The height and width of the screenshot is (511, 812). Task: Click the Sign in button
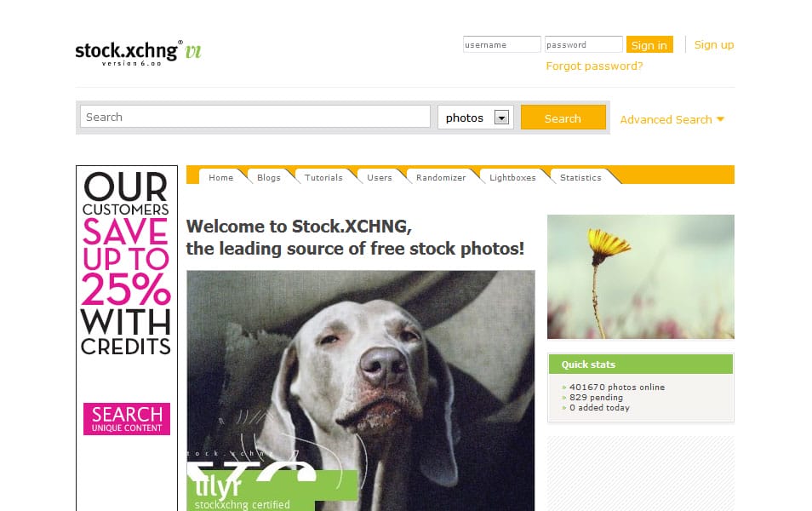[649, 45]
